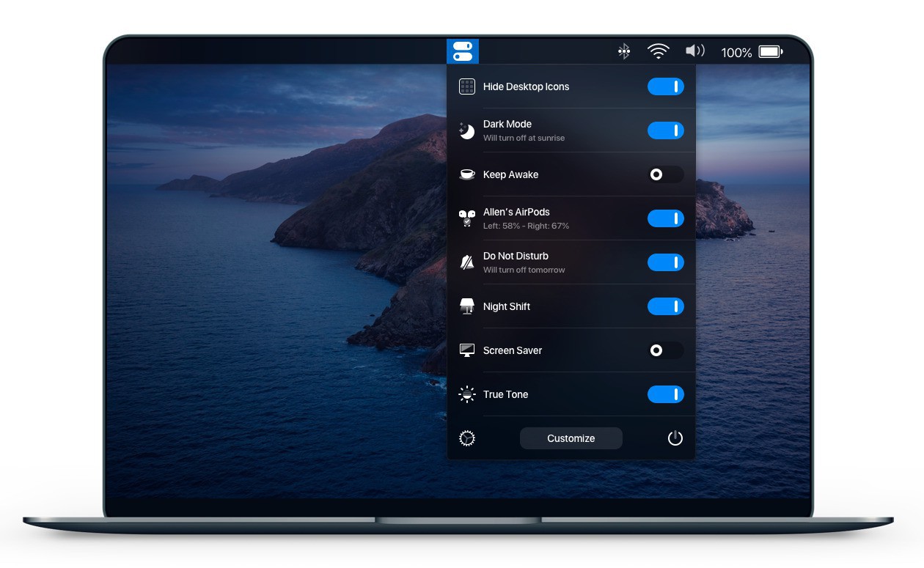Click the AirPods icon
The height and width of the screenshot is (568, 924).
pos(467,218)
